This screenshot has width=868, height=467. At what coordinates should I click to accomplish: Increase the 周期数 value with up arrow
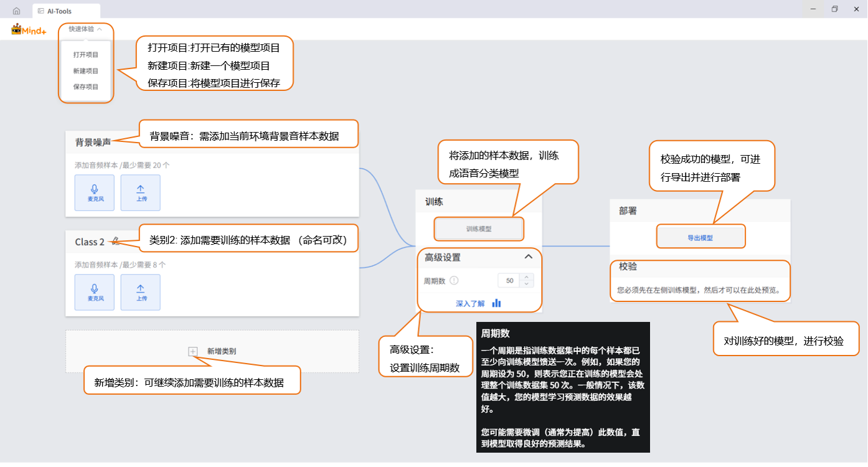[x=526, y=277]
